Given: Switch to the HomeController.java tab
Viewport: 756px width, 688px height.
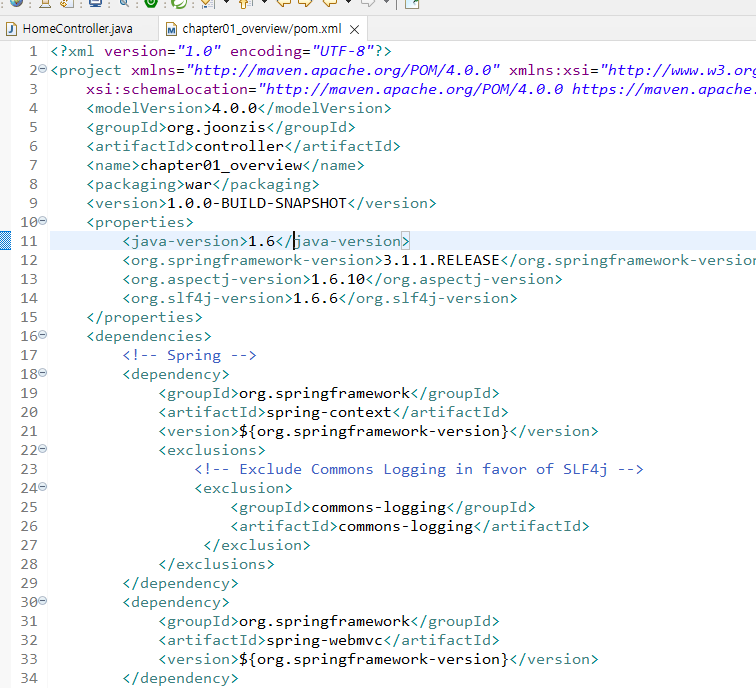Looking at the screenshot, I should pos(77,29).
